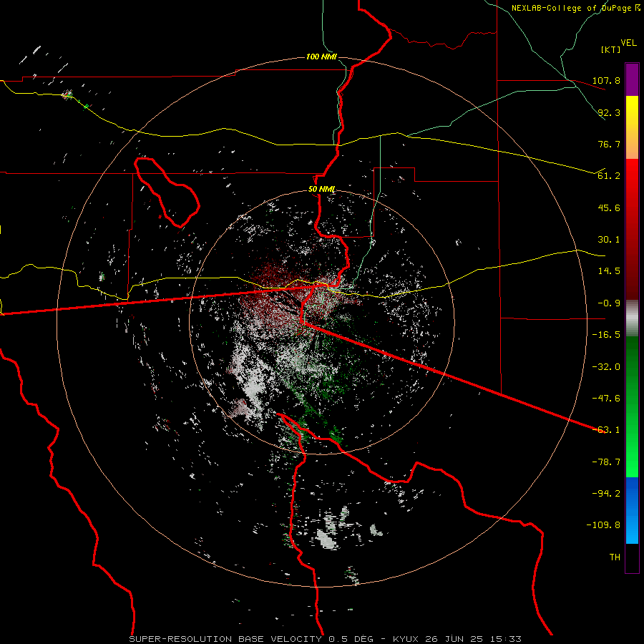Click the -47.6 velocity legend value
The image size is (644, 644).
(x=606, y=399)
